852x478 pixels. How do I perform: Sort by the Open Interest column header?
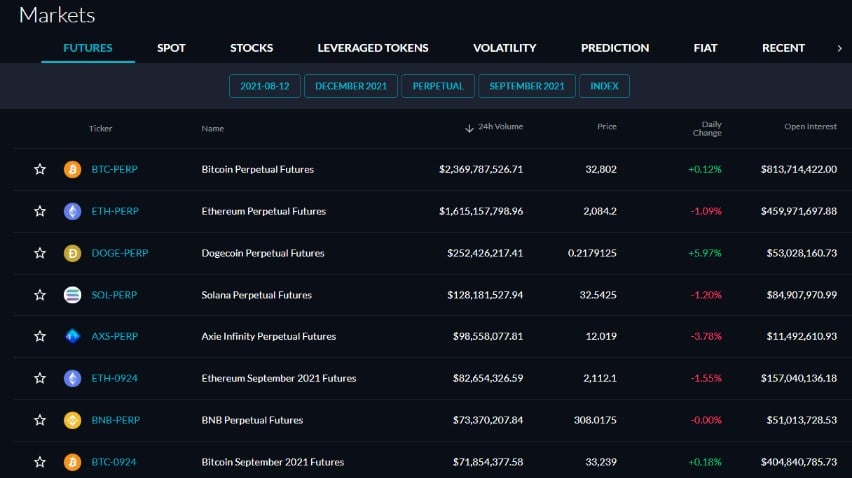click(810, 127)
